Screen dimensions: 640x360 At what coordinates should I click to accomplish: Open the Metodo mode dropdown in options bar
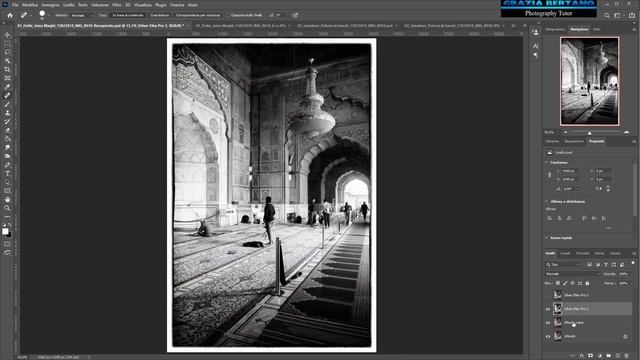[x=81, y=15]
